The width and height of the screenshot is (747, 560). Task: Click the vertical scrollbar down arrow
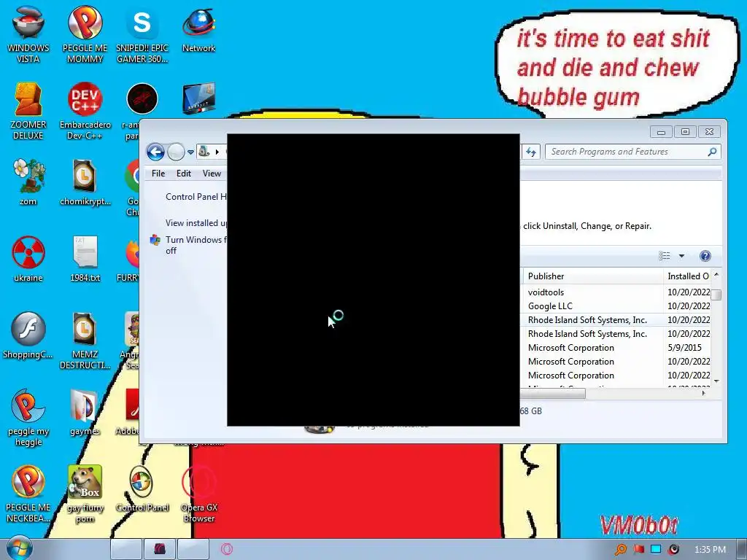point(716,381)
